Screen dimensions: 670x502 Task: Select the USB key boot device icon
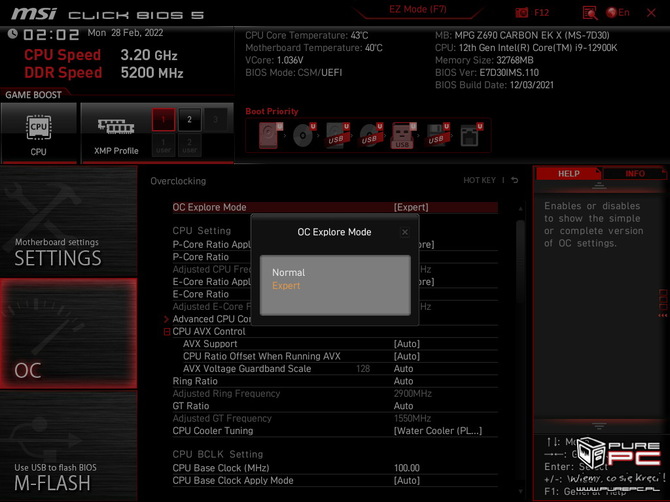click(x=403, y=135)
